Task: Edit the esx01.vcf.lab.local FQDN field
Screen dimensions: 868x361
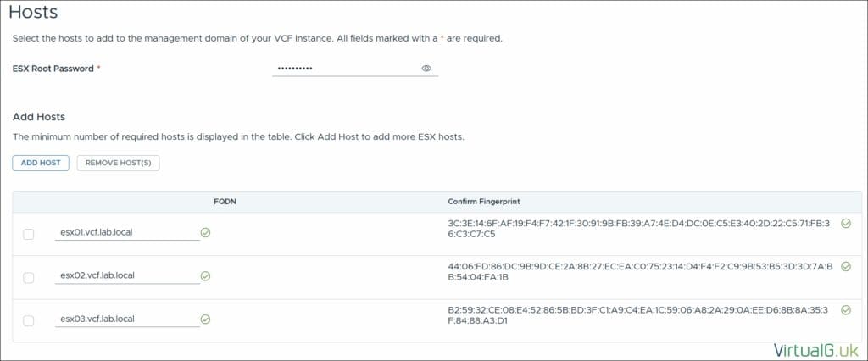Action: 125,231
